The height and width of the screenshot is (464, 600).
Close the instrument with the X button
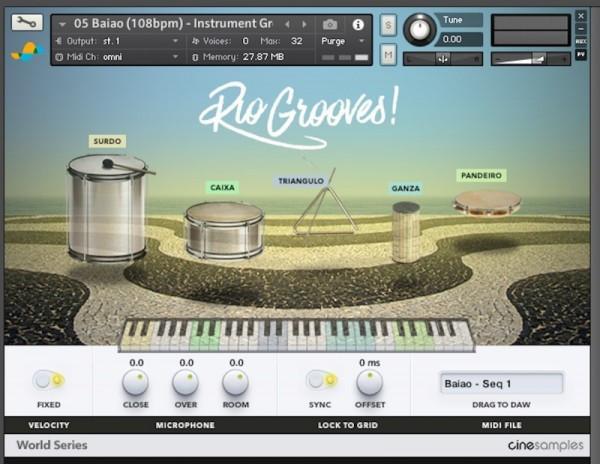click(580, 16)
